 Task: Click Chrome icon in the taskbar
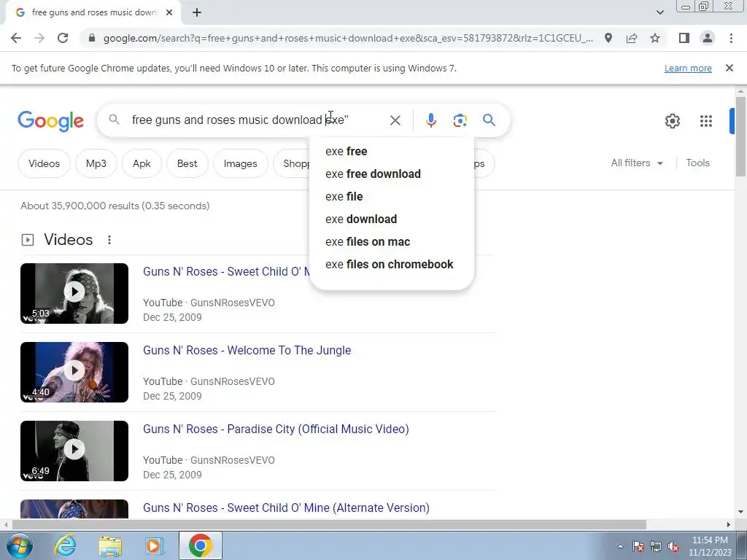(x=200, y=545)
